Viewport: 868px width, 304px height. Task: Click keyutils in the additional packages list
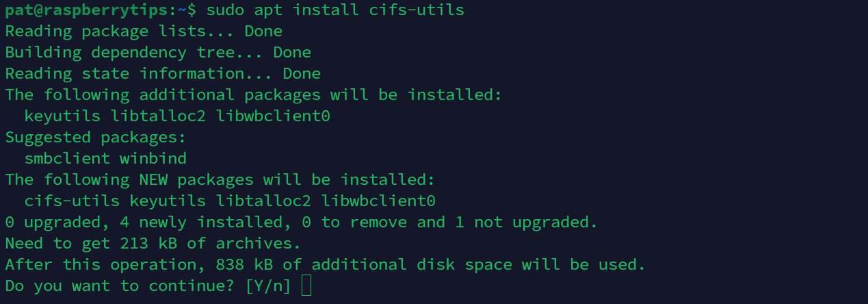62,116
